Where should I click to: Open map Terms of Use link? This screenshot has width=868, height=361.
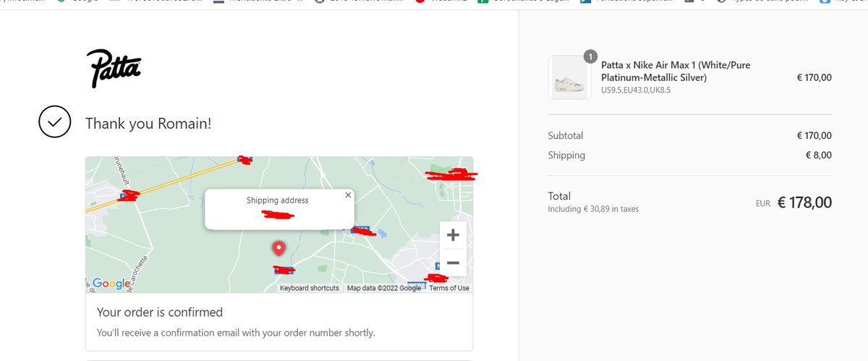[449, 288]
